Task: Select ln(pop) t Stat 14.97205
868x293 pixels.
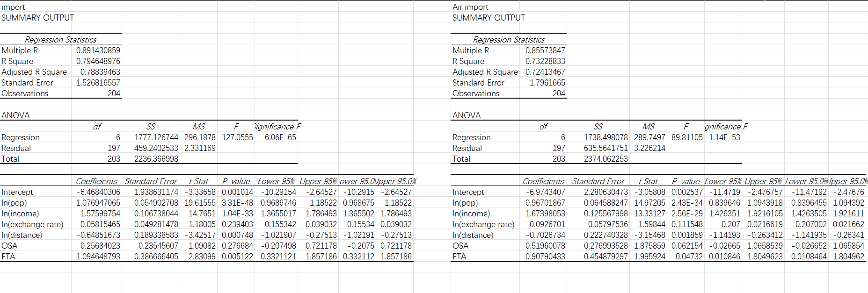Action: pos(649,203)
